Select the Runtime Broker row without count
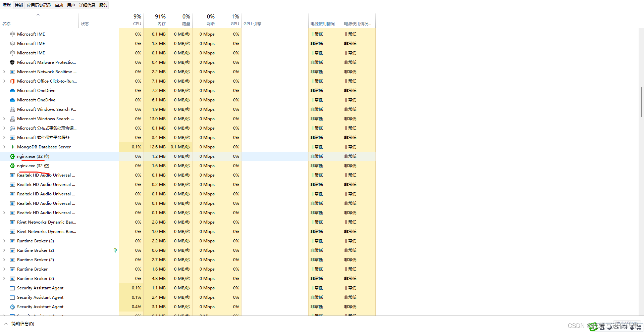 tap(188, 269)
